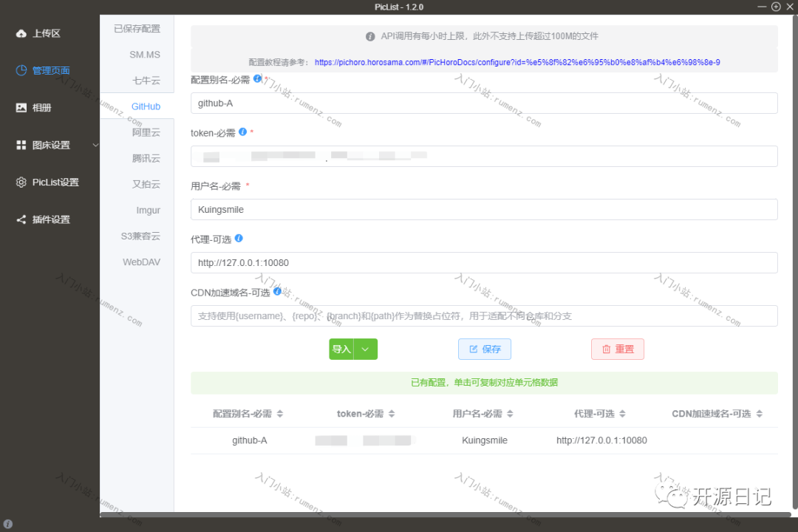Click the token input field
Viewport: 798px width, 532px height.
tap(484, 157)
